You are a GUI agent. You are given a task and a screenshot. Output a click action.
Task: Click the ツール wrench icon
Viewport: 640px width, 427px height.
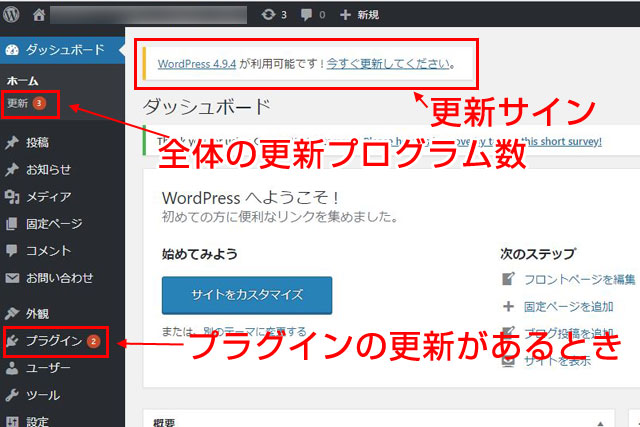pos(12,395)
